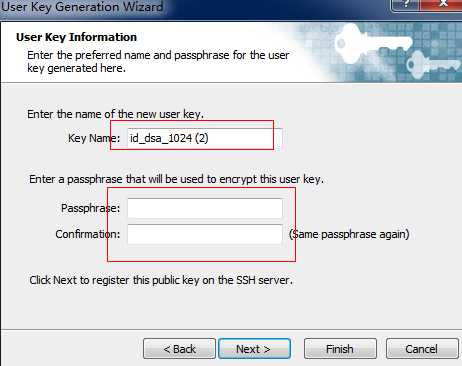This screenshot has width=462, height=366.
Task: Click the Confirmation label
Action: (x=88, y=234)
